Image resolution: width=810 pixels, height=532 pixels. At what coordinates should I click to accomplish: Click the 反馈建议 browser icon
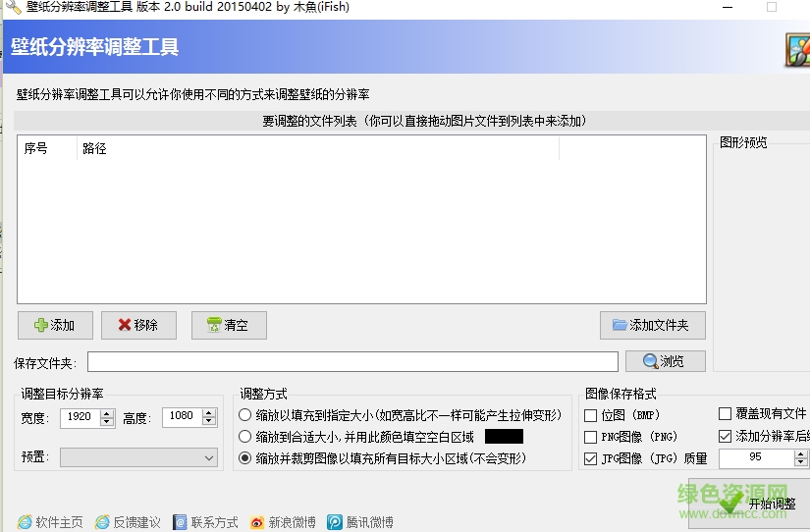coord(102,522)
